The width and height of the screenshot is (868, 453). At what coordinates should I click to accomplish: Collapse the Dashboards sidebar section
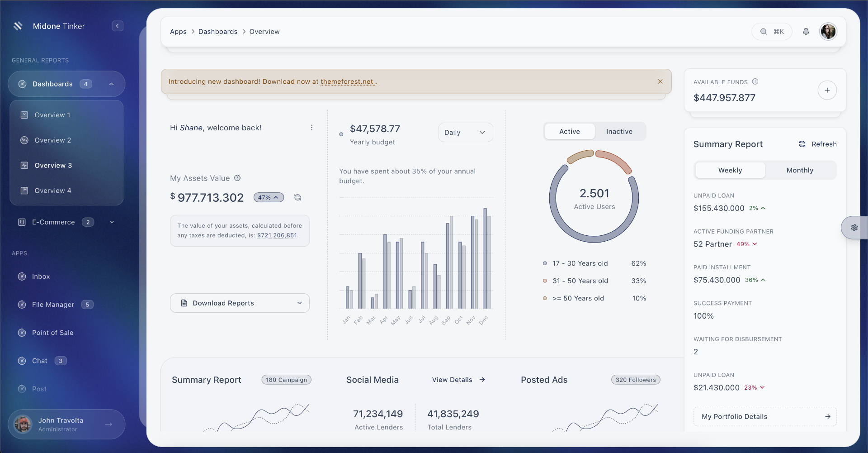[111, 84]
